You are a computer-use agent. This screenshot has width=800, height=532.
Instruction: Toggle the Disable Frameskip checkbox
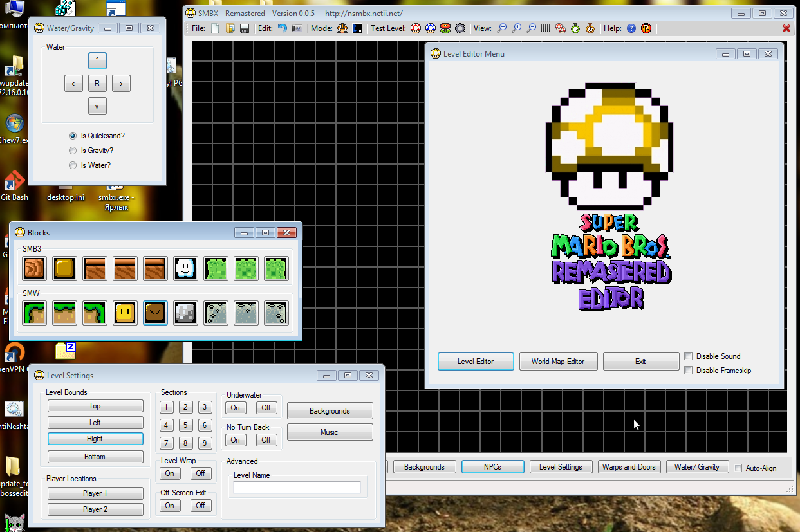689,371
